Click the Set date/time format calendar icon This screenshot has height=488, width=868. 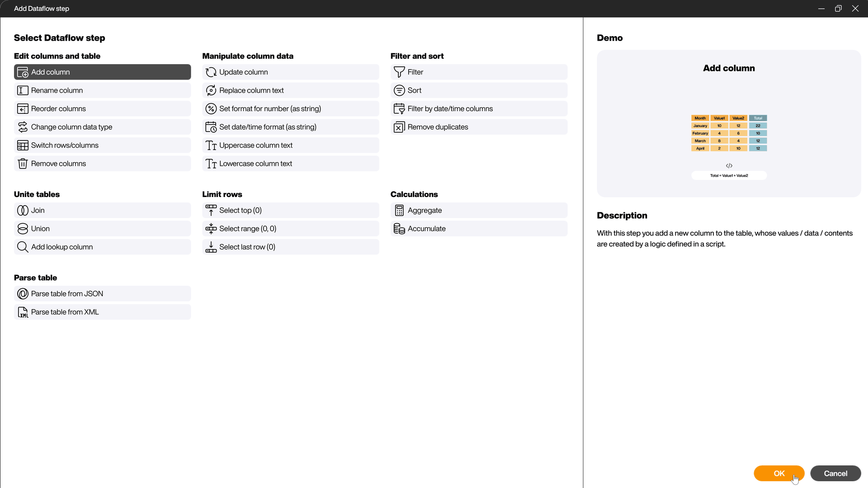(x=211, y=127)
